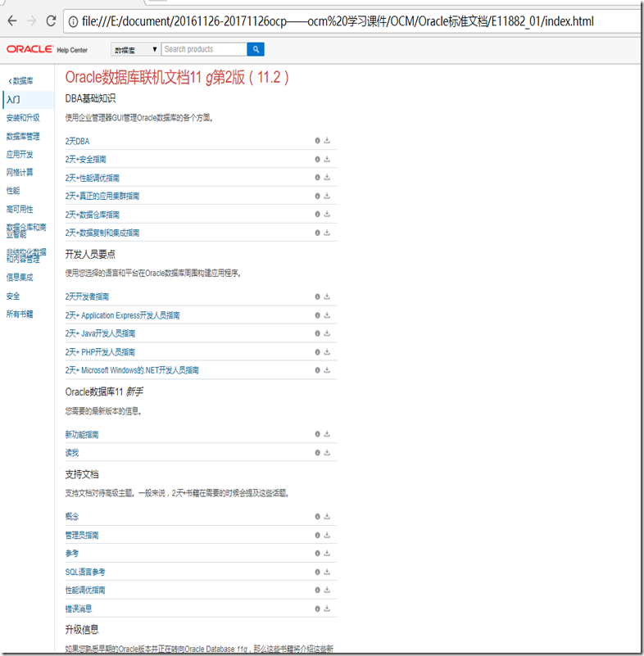Open 非结构化数据和内容管理 in the sidebar
Viewport: 644px width, 656px height.
point(26,256)
